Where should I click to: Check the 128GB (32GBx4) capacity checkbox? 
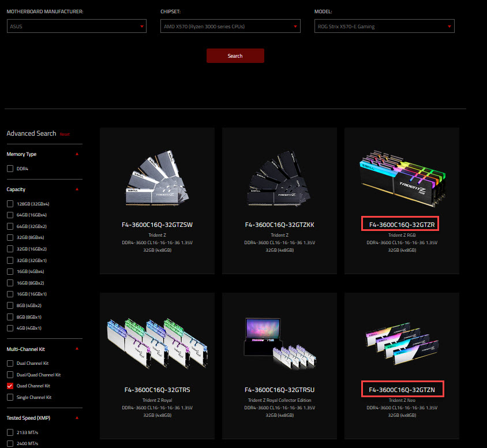tap(10, 204)
